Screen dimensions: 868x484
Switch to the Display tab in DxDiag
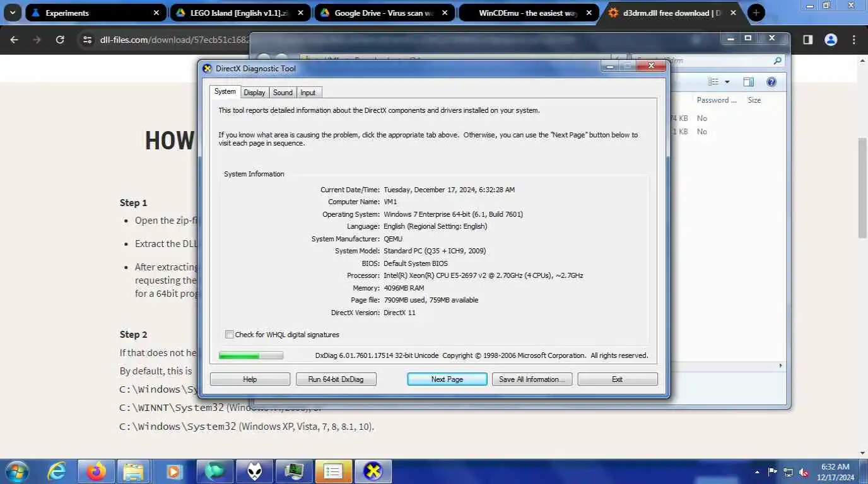click(254, 93)
